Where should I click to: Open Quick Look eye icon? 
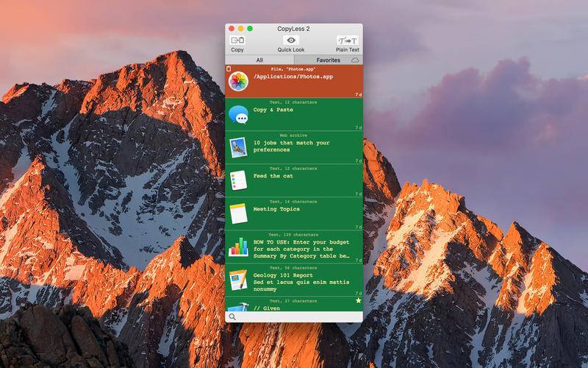(x=291, y=40)
